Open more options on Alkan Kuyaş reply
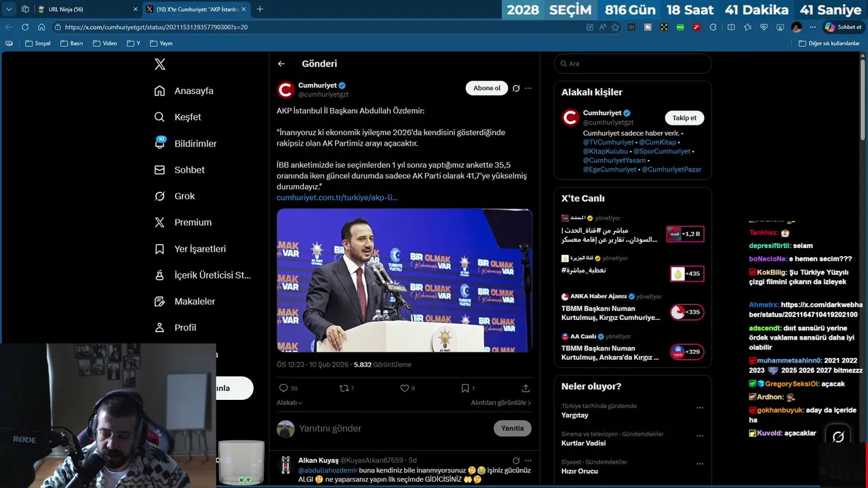The image size is (868, 488). pos(528,460)
